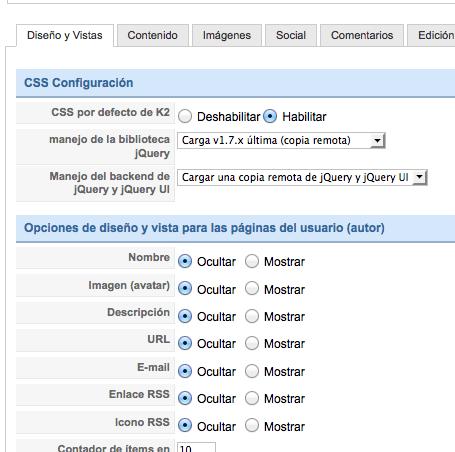Set URL option to Mostrar

pyautogui.click(x=252, y=343)
